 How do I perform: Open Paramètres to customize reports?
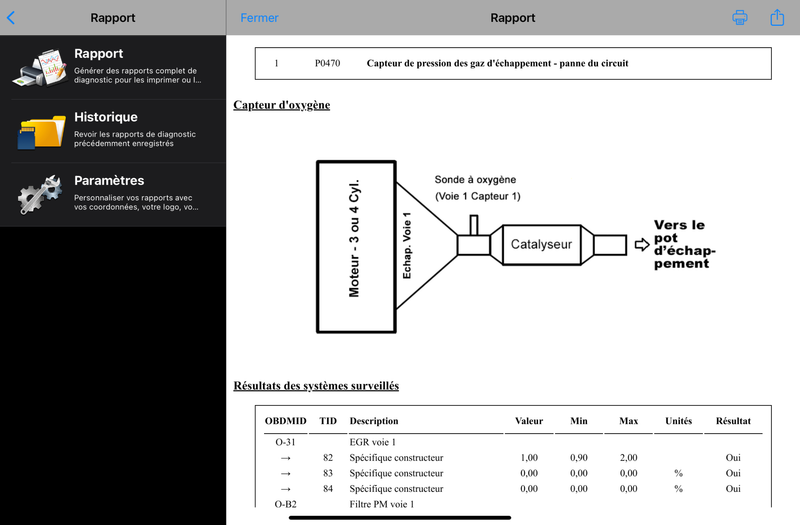point(109,181)
